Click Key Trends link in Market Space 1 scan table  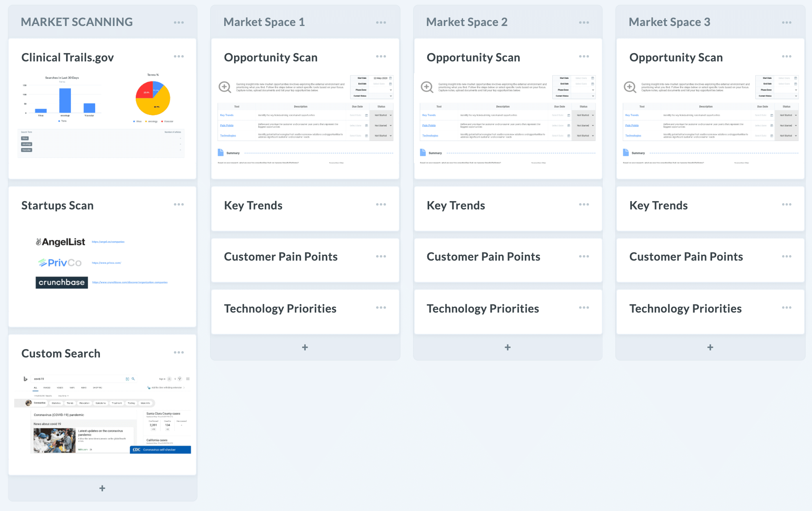click(227, 115)
